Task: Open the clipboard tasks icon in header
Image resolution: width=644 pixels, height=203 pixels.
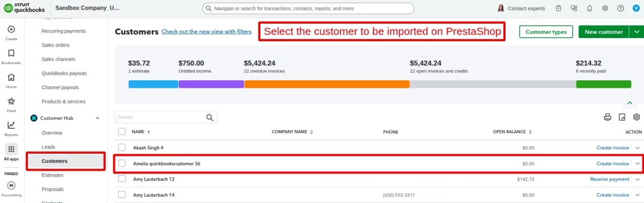Action: coord(559,9)
